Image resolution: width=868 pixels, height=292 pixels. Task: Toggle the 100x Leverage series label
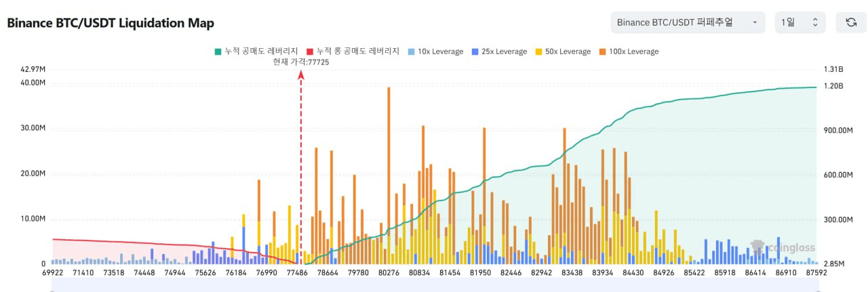coord(634,51)
